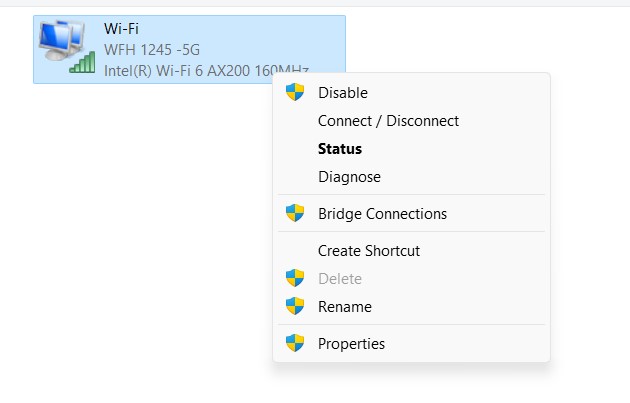Select Connect / Disconnect menu entry
630x403 pixels.
click(x=388, y=121)
